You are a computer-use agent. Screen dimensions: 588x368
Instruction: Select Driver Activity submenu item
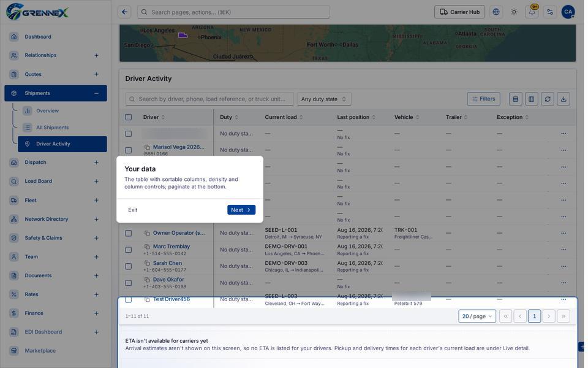click(x=62, y=144)
